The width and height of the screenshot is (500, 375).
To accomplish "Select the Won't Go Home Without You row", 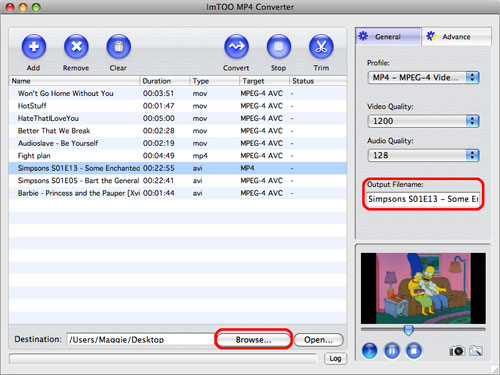I will pyautogui.click(x=178, y=93).
